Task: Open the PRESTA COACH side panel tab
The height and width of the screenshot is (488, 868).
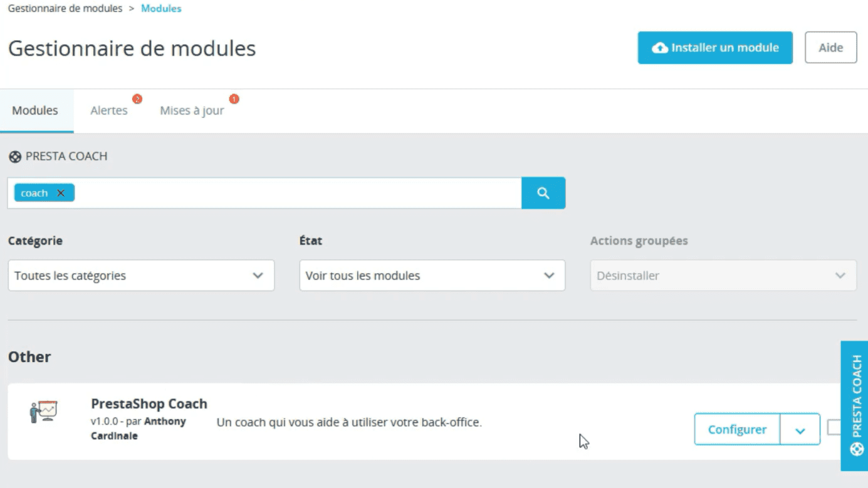Action: point(854,406)
